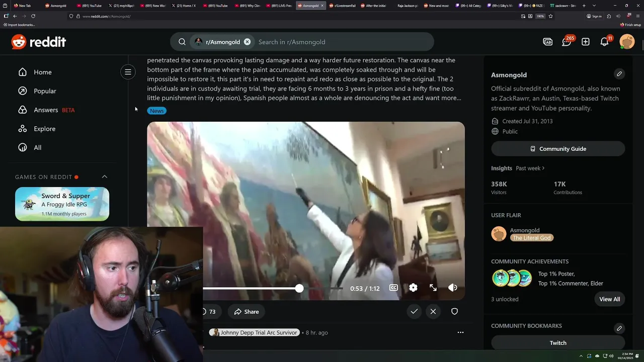
Task: Open the user avatar profile menu
Action: (x=627, y=42)
